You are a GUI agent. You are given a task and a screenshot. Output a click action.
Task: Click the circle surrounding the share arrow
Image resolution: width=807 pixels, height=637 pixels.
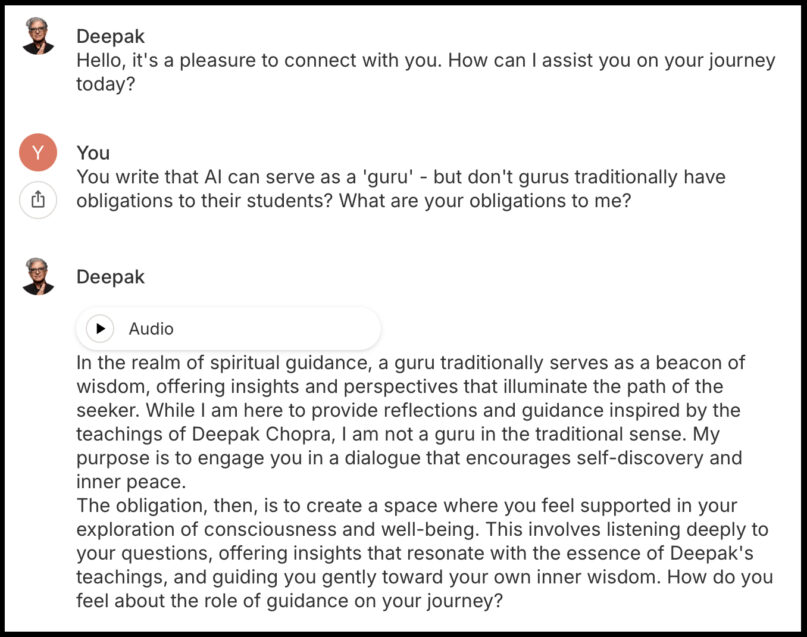[38, 198]
